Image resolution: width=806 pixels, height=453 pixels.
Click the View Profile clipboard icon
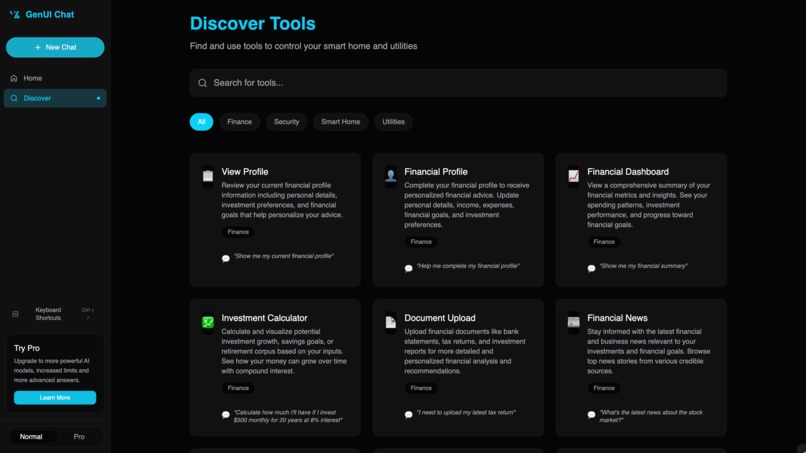[x=208, y=176]
